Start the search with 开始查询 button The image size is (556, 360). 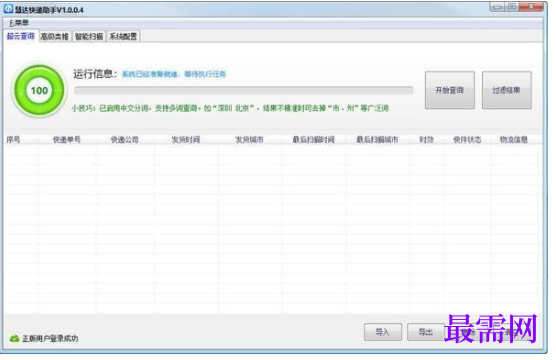pos(450,90)
